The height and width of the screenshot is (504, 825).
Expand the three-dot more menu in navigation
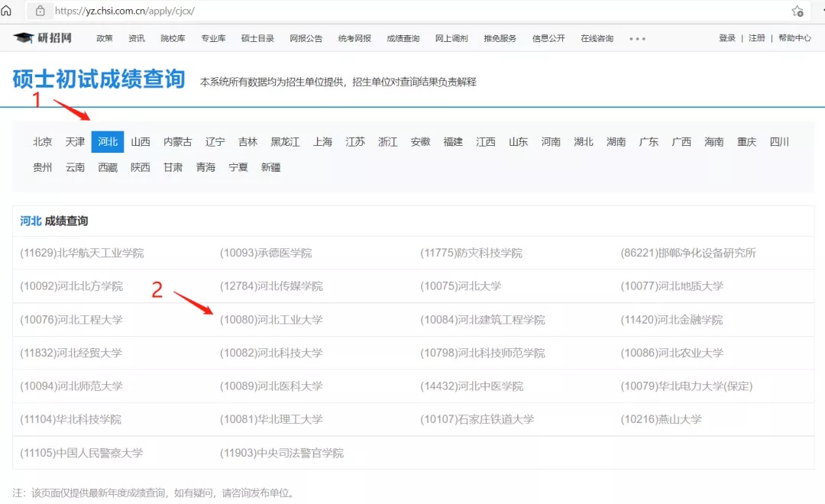click(637, 39)
